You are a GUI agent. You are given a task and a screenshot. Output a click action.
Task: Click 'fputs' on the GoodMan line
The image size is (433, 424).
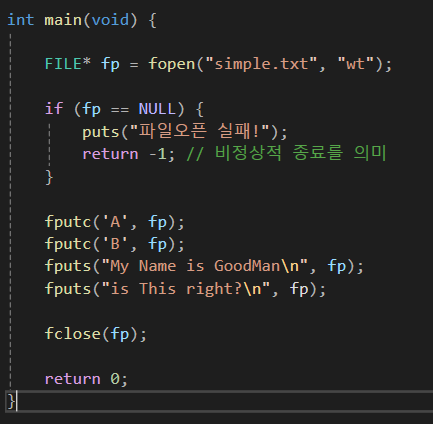click(68, 266)
